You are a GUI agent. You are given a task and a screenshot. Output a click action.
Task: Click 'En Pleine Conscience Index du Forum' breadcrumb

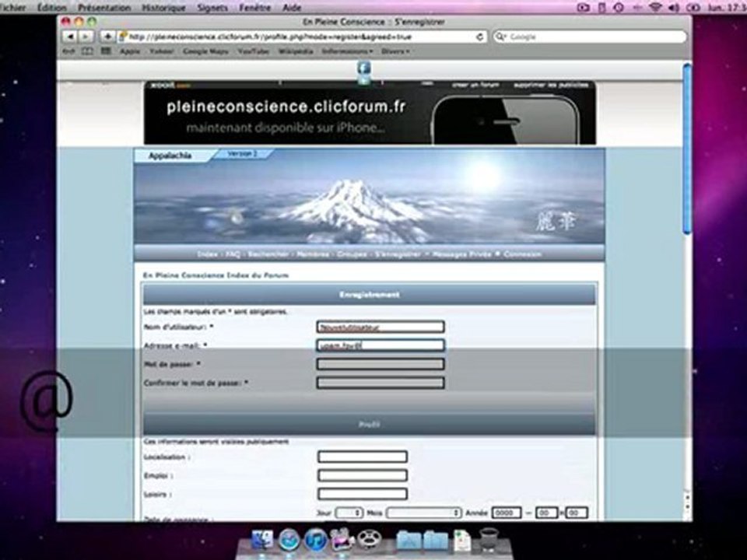pyautogui.click(x=216, y=275)
